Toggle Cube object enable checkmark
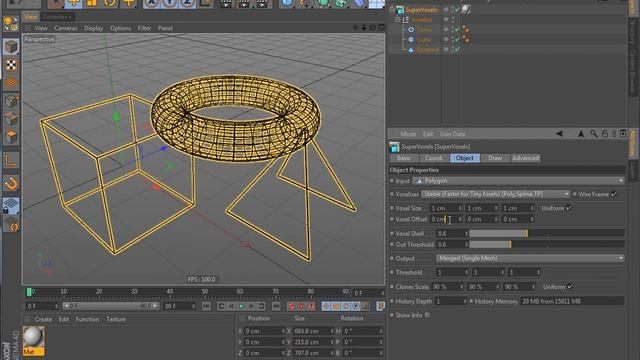 pos(457,40)
